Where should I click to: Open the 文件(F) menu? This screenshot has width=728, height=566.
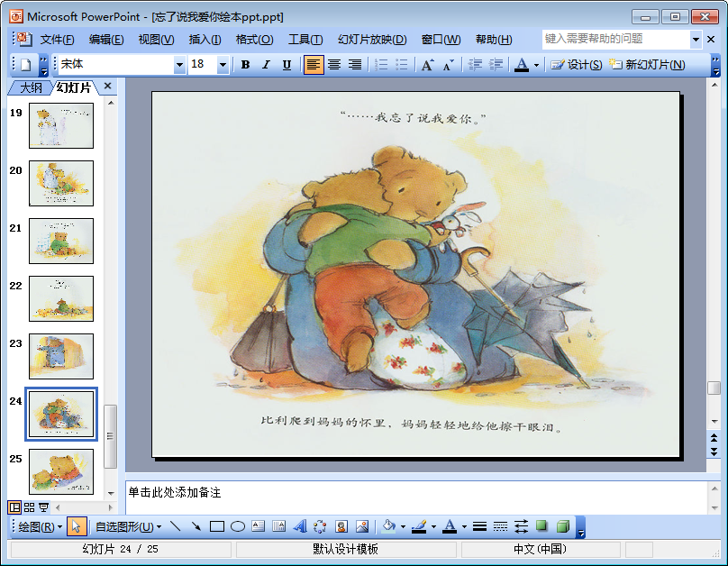pos(57,40)
